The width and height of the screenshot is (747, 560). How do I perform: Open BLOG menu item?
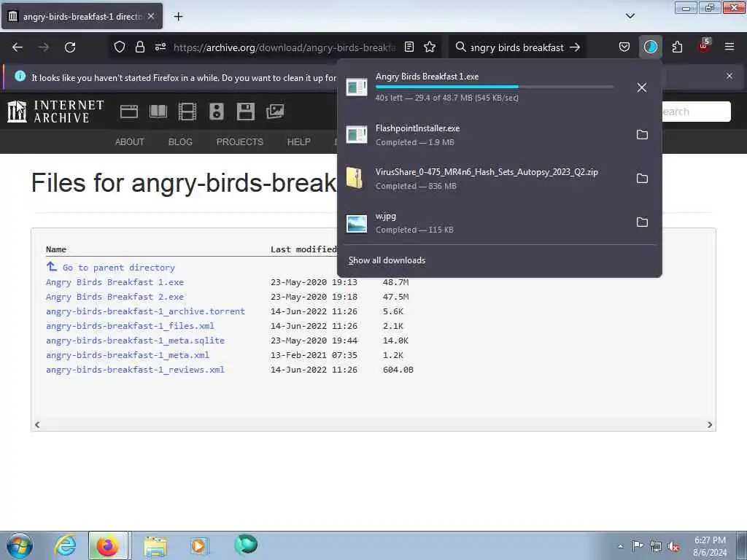tap(180, 142)
